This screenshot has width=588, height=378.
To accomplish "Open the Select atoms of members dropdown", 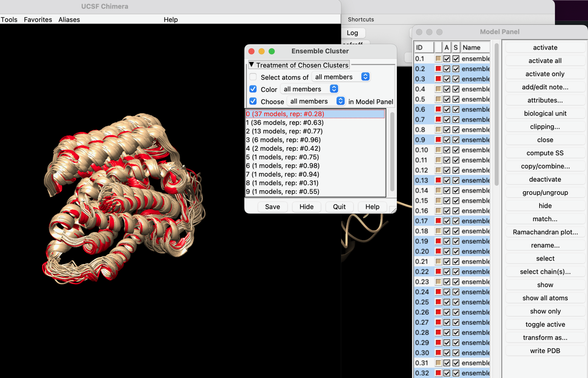I will 340,77.
